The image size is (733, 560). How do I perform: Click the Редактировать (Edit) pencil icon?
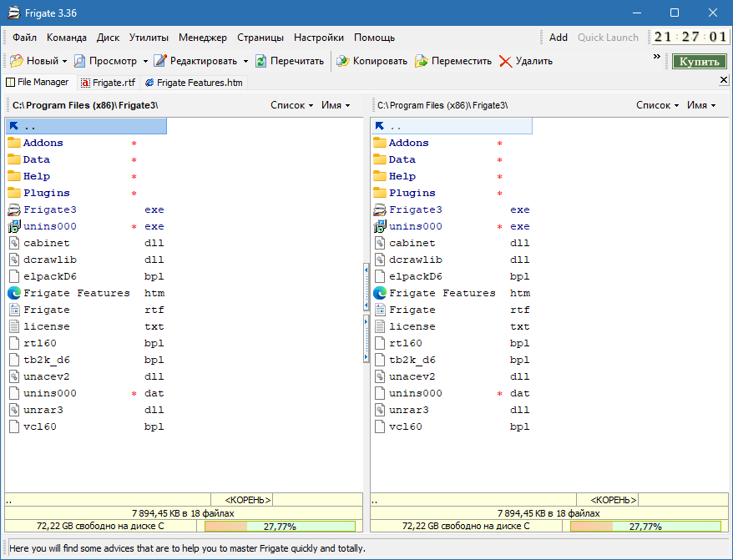pyautogui.click(x=160, y=61)
